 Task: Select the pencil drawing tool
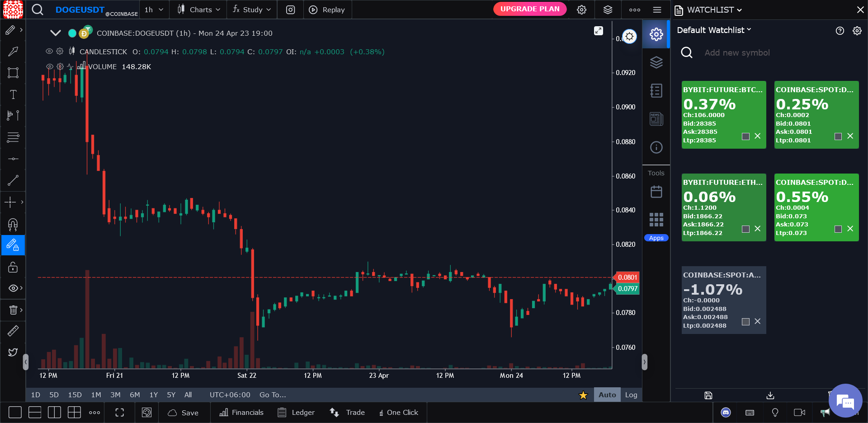(10, 30)
